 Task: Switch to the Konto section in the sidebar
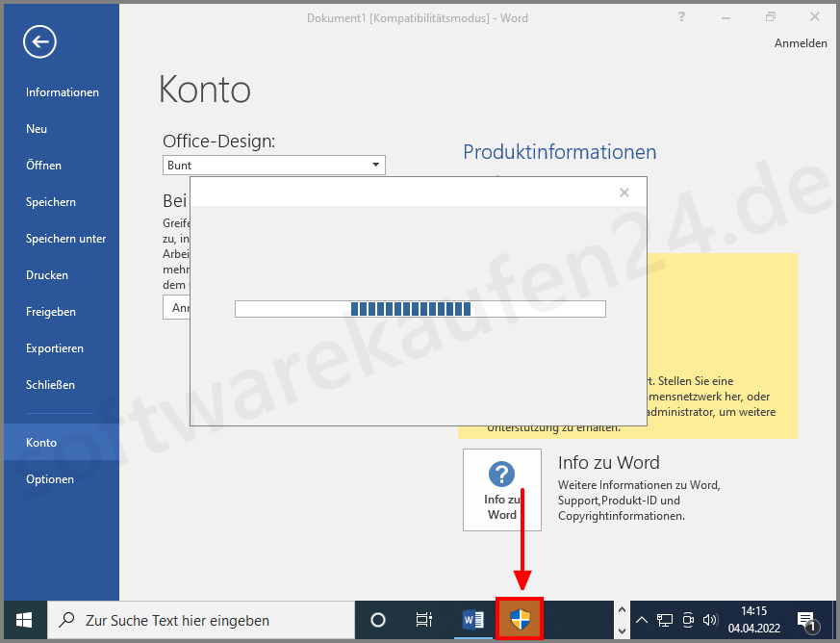coord(40,442)
